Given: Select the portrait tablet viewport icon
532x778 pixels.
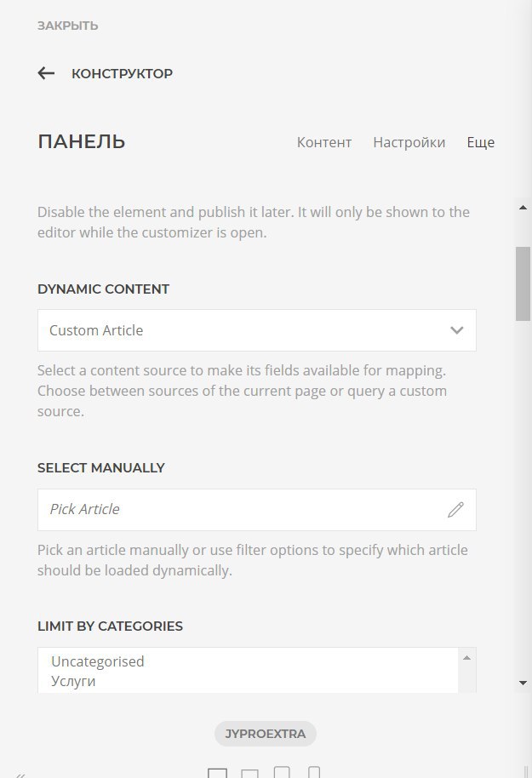Looking at the screenshot, I should [x=282, y=773].
